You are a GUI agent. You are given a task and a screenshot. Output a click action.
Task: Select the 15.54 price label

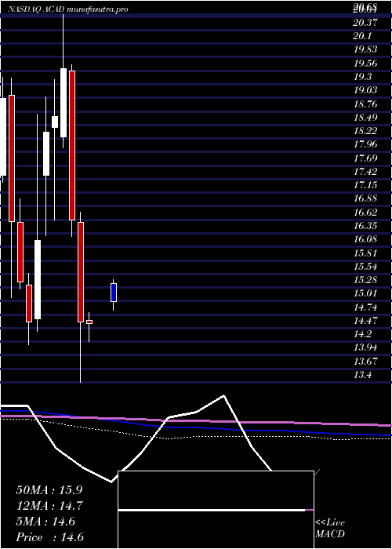[366, 266]
